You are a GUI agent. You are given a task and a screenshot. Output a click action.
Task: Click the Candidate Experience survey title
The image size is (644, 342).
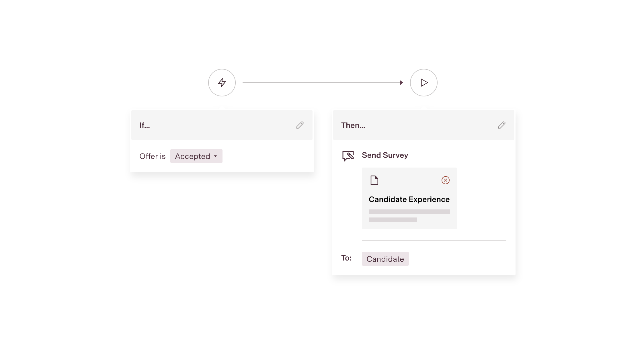coord(409,199)
